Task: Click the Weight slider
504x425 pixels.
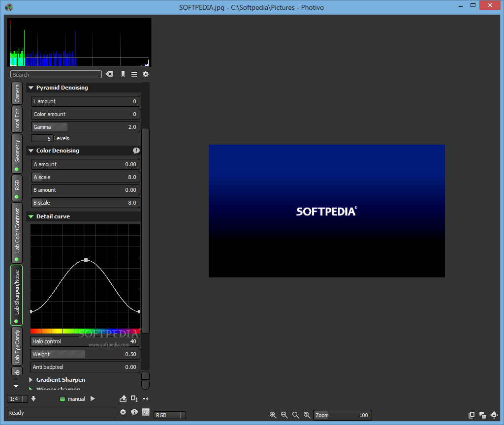Action: (85, 354)
